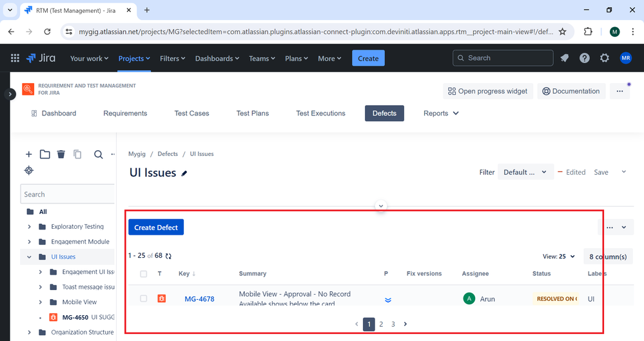
Task: Save the edited filter
Action: click(x=601, y=172)
